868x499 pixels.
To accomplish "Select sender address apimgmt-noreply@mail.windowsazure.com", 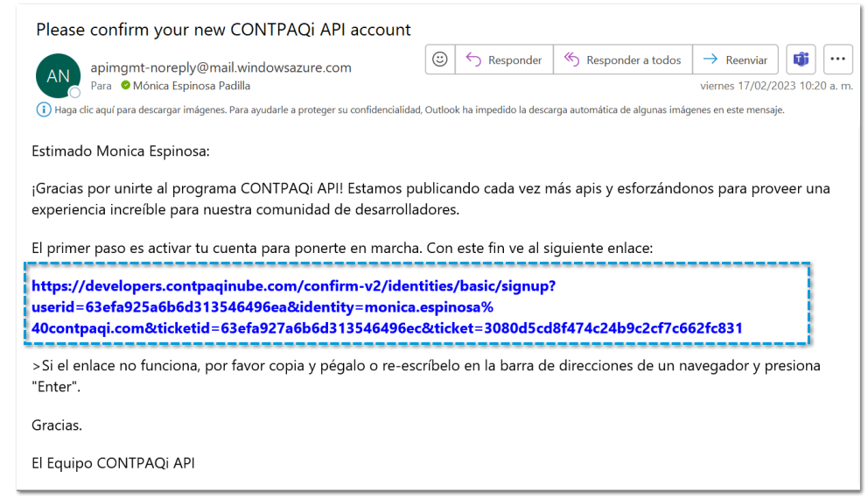I will pos(220,67).
